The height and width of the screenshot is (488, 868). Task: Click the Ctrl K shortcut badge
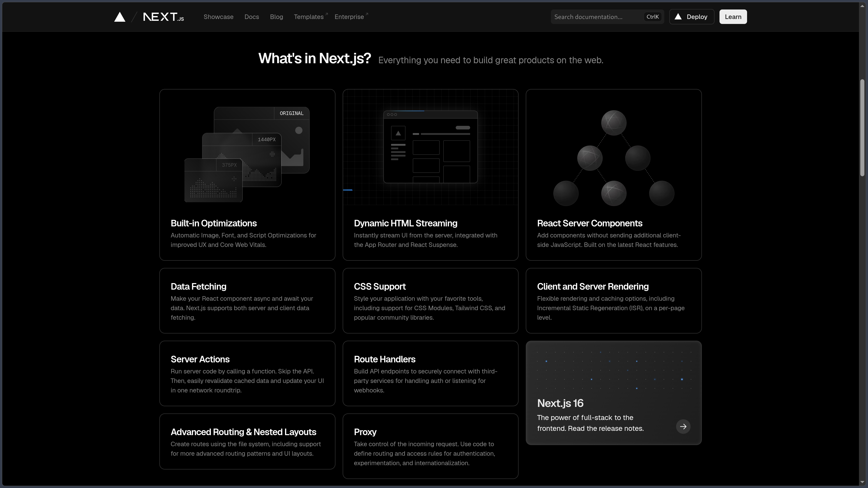click(x=652, y=17)
